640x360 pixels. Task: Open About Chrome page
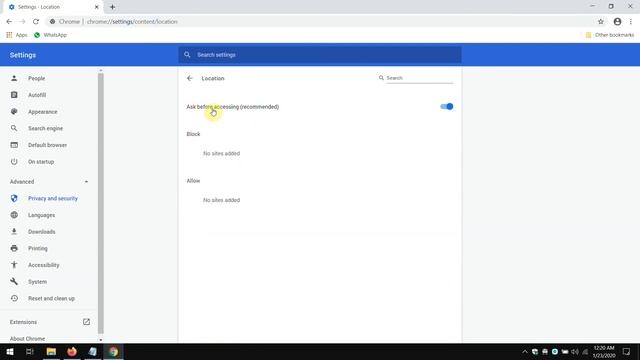point(27,339)
